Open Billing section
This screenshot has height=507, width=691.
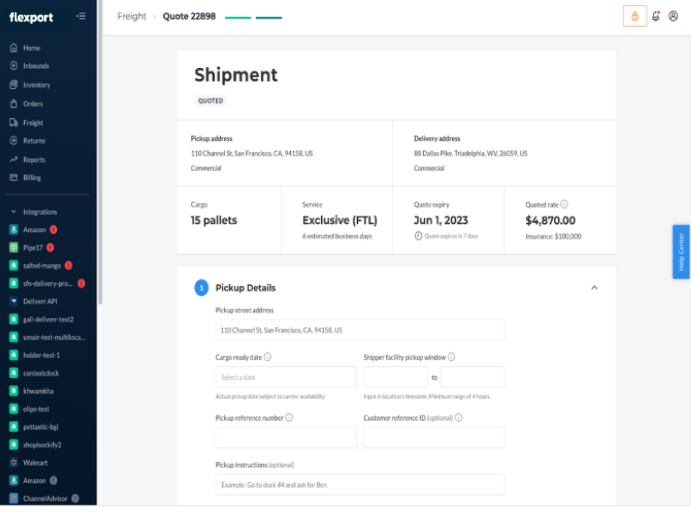click(32, 178)
